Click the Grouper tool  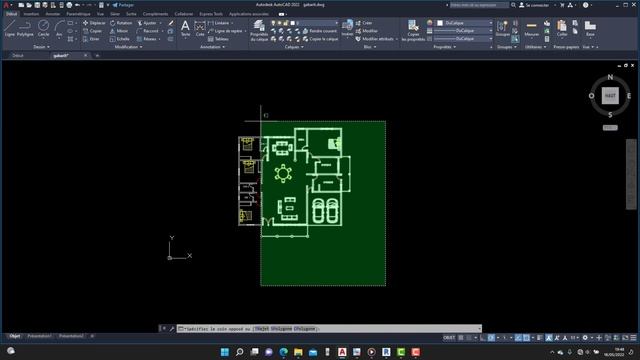click(x=502, y=29)
